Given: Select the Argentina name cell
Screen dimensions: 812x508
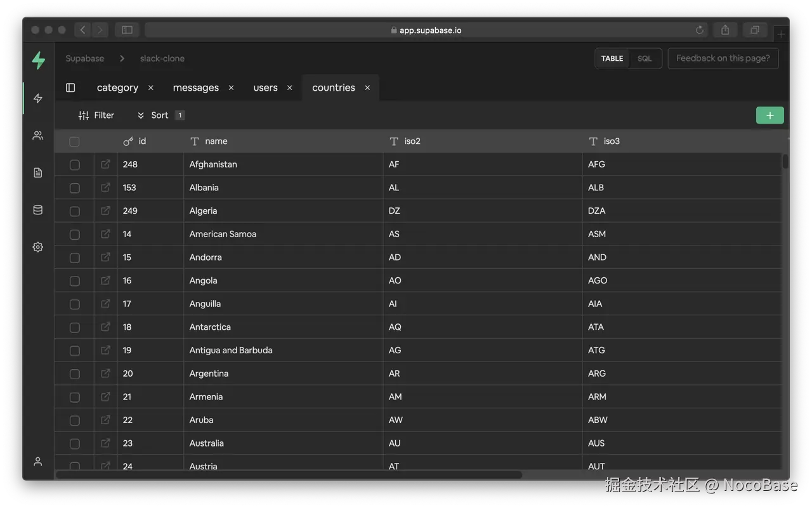Looking at the screenshot, I should point(284,374).
